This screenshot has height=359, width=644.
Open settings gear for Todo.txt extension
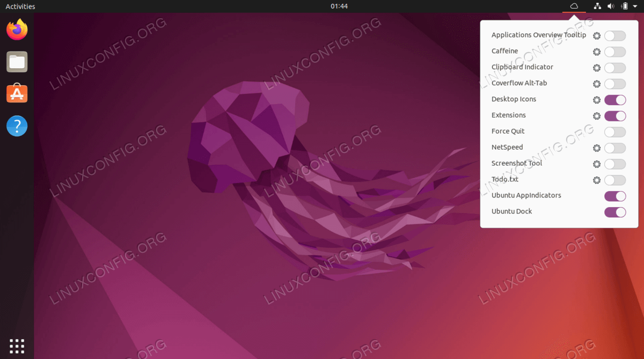[x=597, y=180]
